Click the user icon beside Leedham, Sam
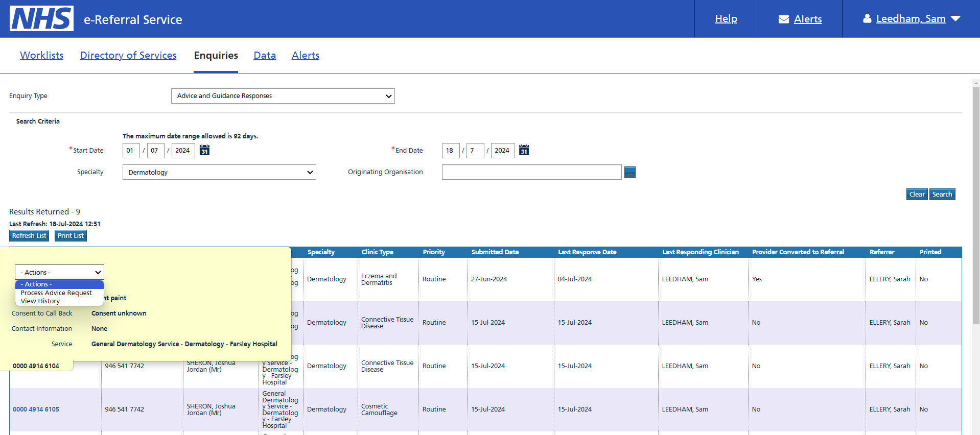The height and width of the screenshot is (435, 980). click(867, 18)
